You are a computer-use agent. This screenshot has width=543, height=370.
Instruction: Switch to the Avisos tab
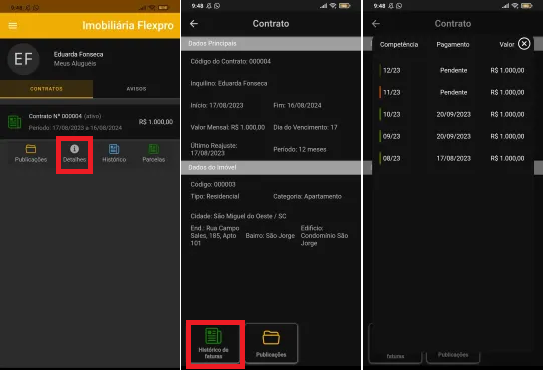pos(136,89)
